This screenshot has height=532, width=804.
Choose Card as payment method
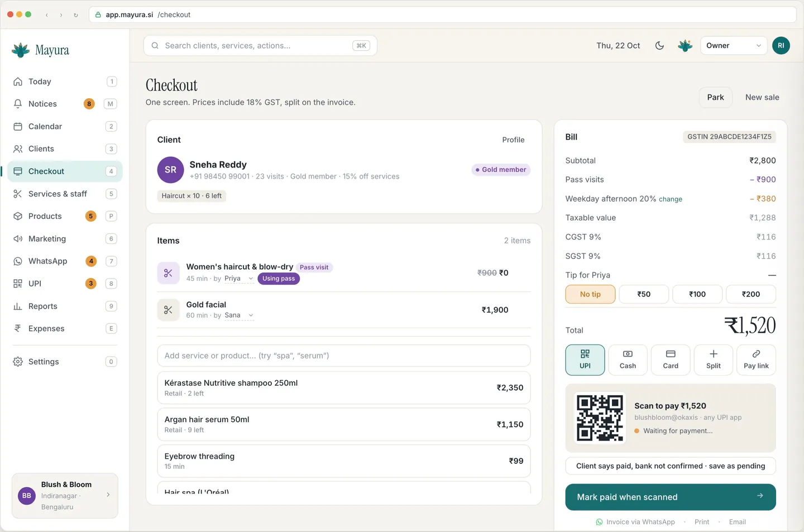click(671, 360)
